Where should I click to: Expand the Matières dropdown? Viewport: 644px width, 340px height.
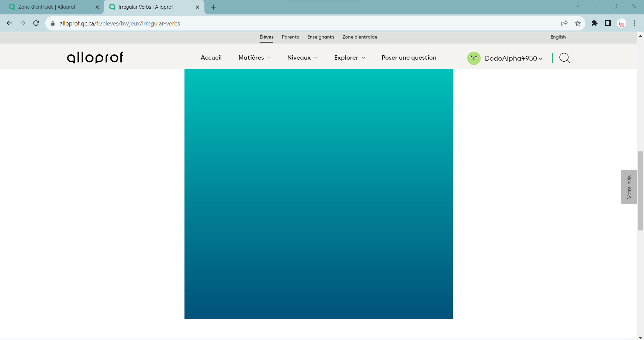(x=254, y=58)
